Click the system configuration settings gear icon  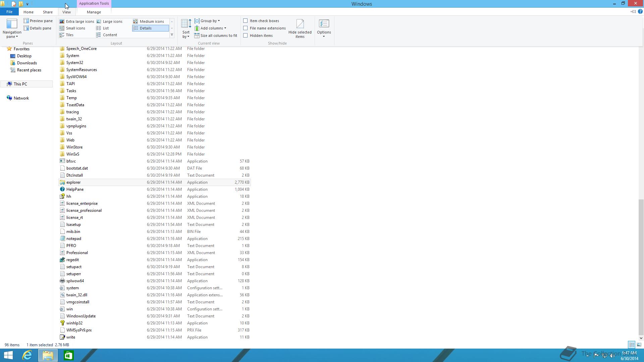(62, 288)
